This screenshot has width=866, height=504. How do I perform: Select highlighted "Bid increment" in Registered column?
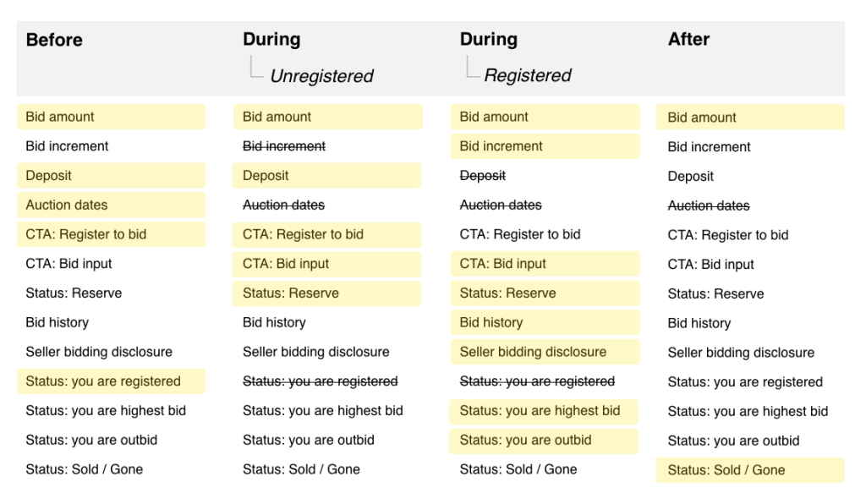tap(502, 146)
